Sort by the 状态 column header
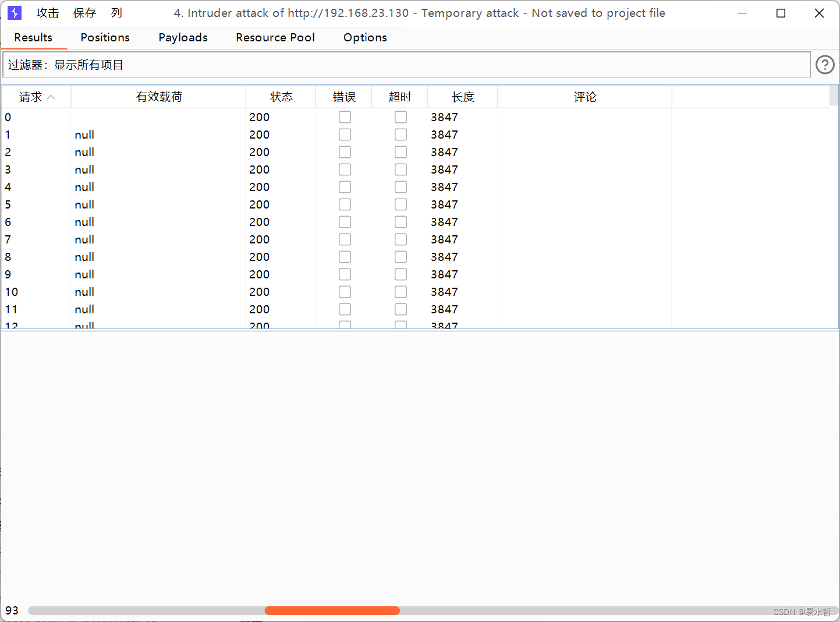The image size is (840, 622). (x=281, y=97)
